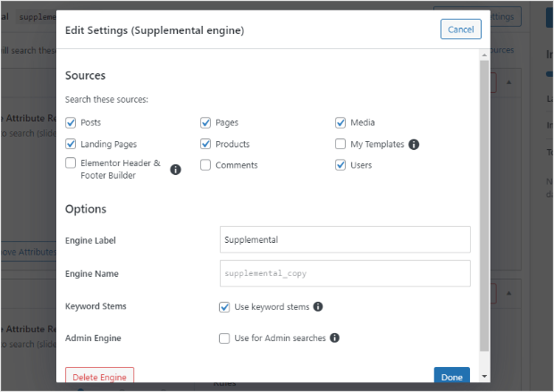Screen dimensions: 554x392
Task: Click the My Templates info icon
Action: tap(414, 144)
